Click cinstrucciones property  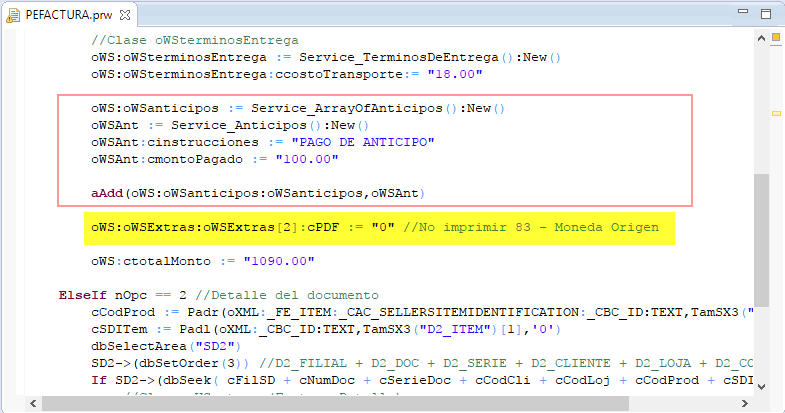click(x=203, y=142)
